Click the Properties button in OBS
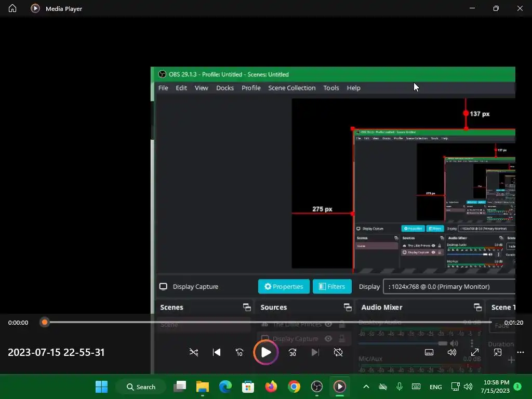 click(284, 286)
